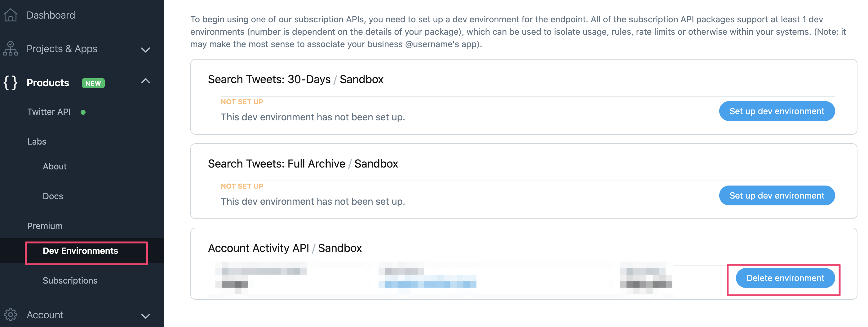Image resolution: width=868 pixels, height=327 pixels.
Task: Go to the Labs About page
Action: 55,166
